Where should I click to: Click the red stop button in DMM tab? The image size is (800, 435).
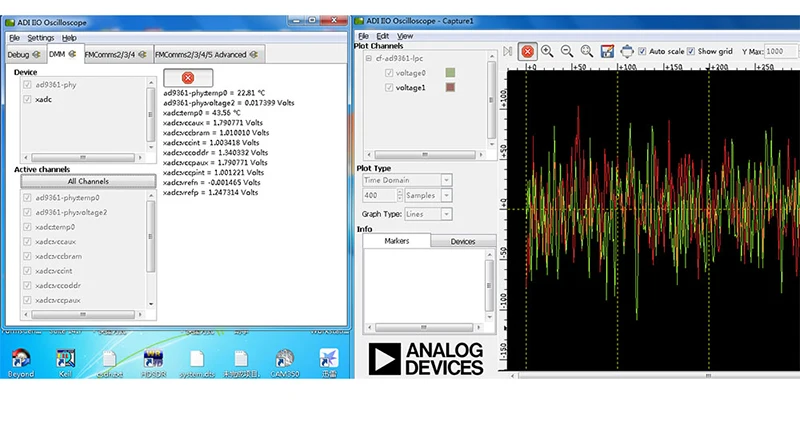tap(188, 78)
